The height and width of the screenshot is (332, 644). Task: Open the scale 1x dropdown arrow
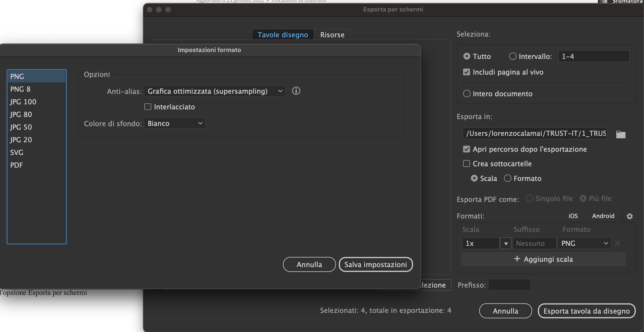pos(505,243)
